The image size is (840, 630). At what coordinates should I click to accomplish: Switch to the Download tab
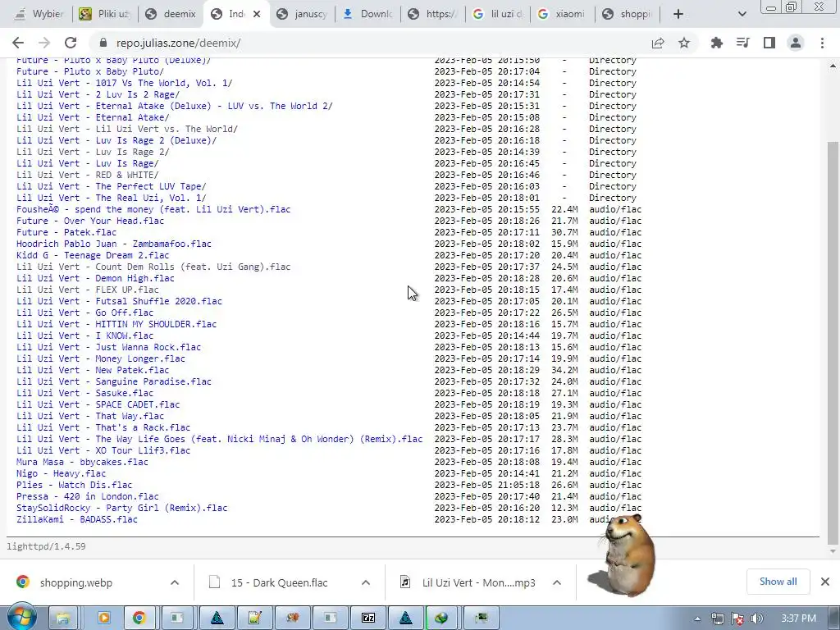click(x=367, y=14)
